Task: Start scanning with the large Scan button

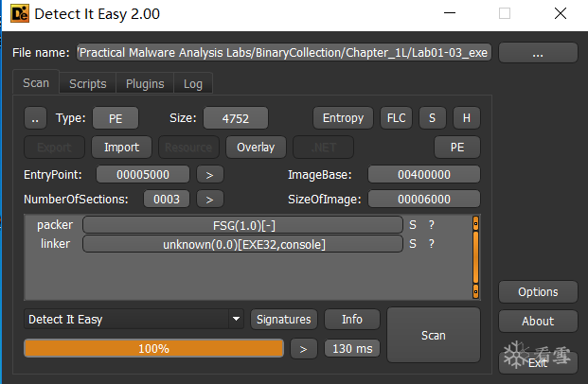Action: tap(434, 336)
